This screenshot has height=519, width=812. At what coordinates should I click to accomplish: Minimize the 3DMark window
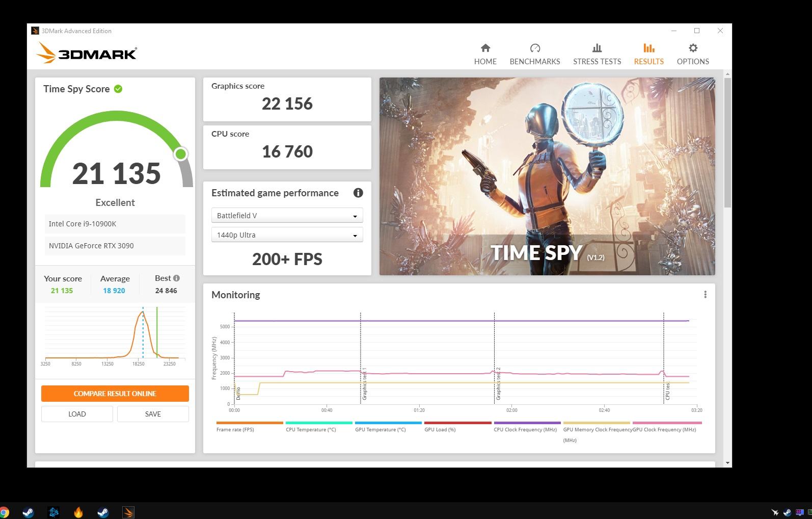[x=674, y=31]
